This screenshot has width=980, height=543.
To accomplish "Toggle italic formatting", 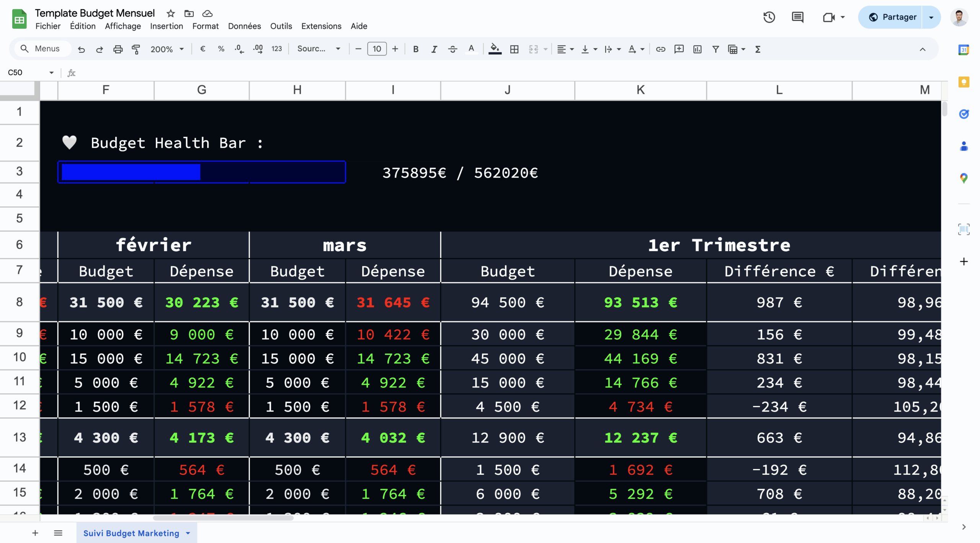I will click(x=434, y=49).
